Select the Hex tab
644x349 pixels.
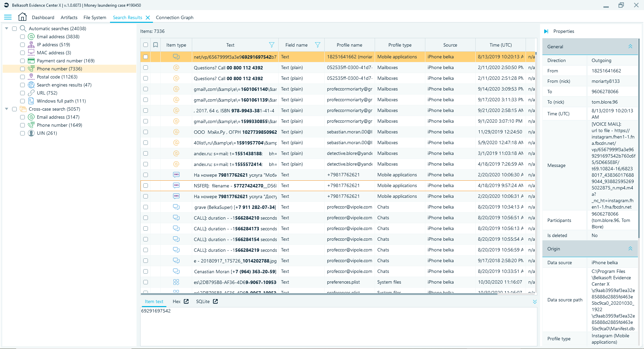click(x=176, y=301)
